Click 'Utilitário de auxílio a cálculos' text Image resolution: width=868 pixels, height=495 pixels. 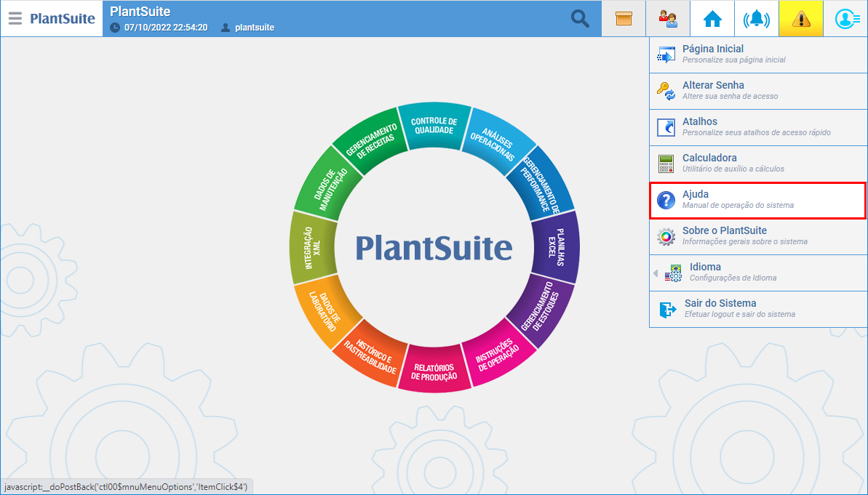tap(733, 169)
